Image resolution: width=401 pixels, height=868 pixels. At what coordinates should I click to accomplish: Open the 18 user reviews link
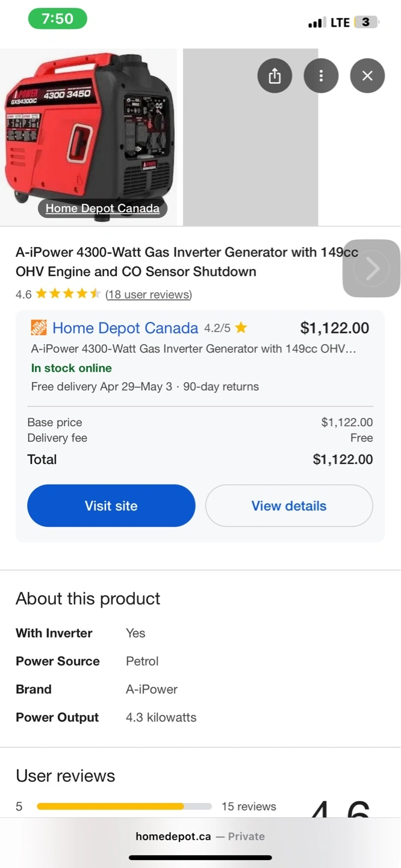click(x=149, y=295)
